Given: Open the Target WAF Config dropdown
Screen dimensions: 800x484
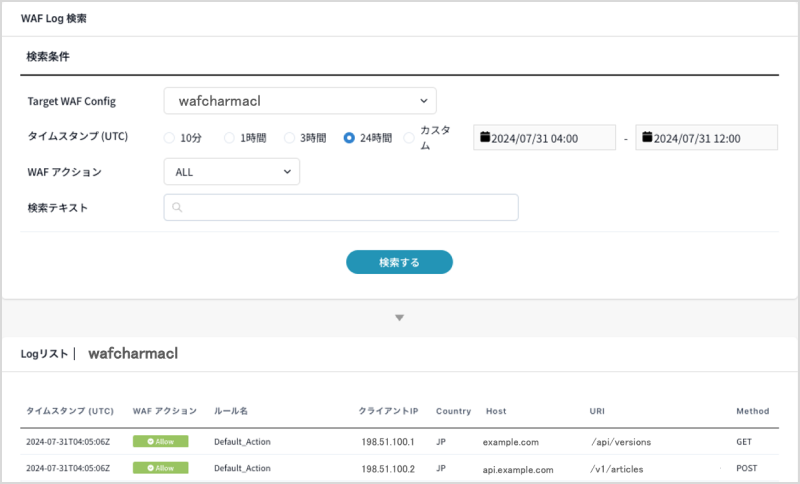Looking at the screenshot, I should point(300,100).
